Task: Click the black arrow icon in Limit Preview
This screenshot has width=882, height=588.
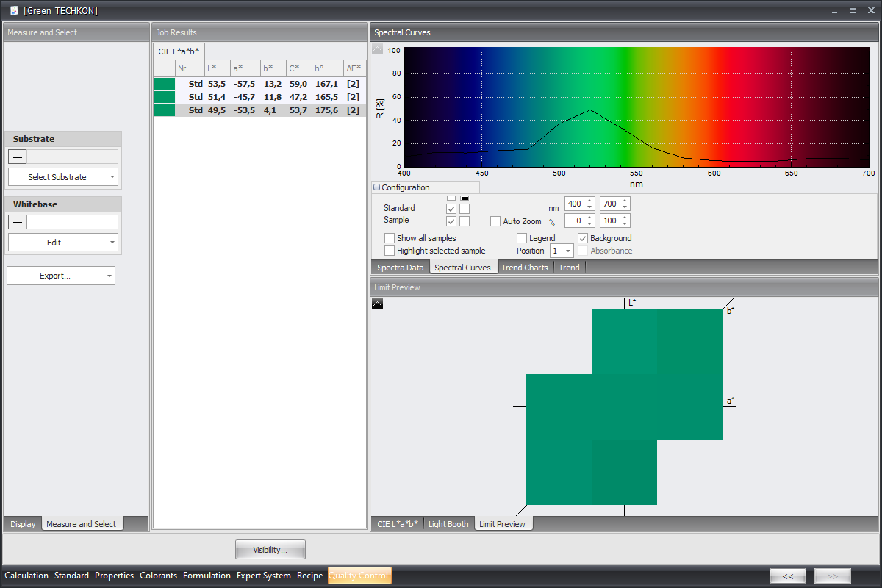Action: coord(377,304)
